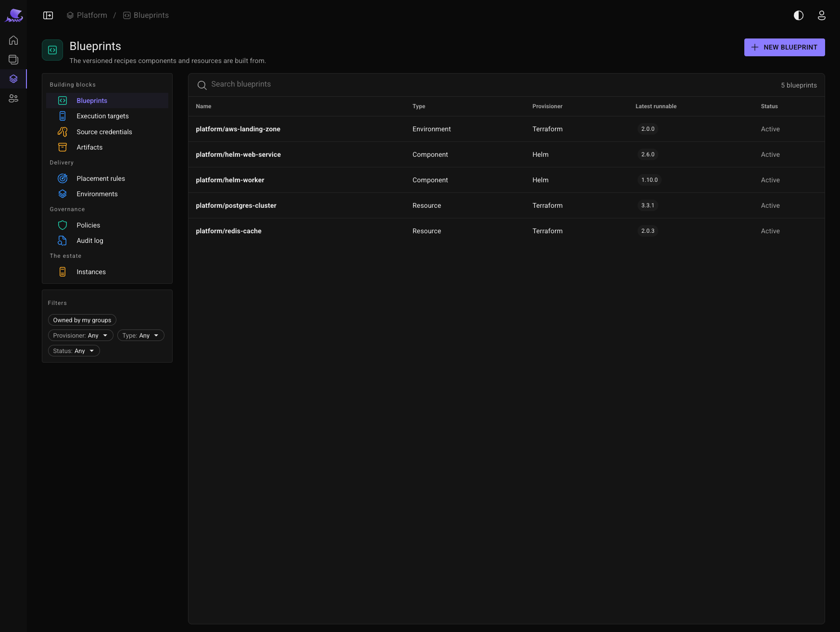Click the 3.3.1 version badge
Image resolution: width=840 pixels, height=632 pixels.
coord(648,205)
